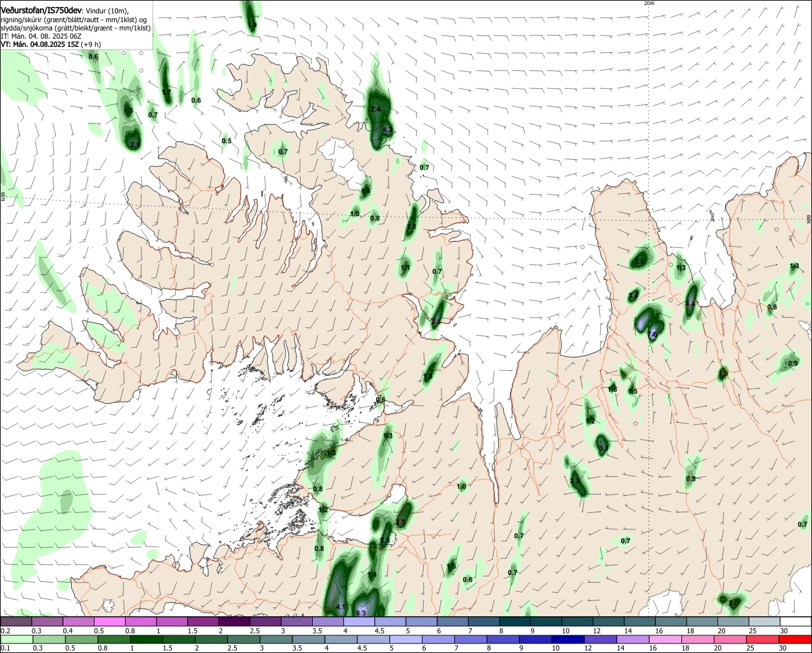812x653 pixels.
Task: Click the red swatch labeled 30 in bottom legend row
Action: pyautogui.click(x=796, y=639)
